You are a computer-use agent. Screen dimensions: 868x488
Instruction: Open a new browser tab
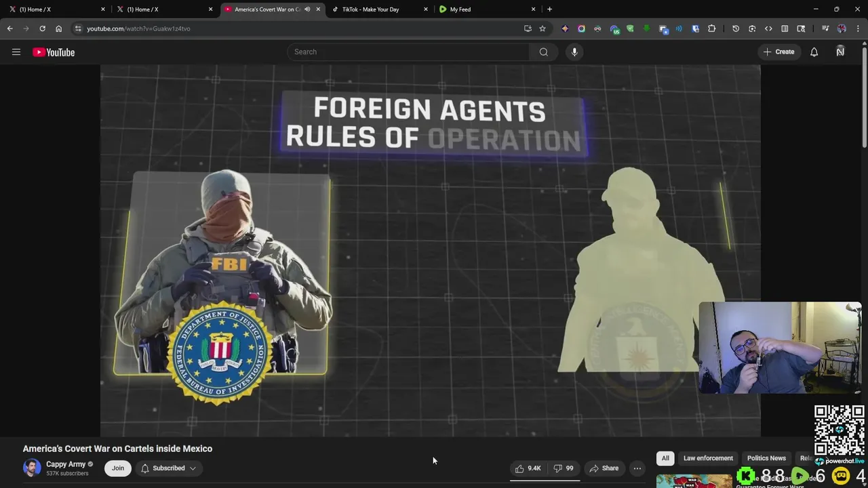549,9
